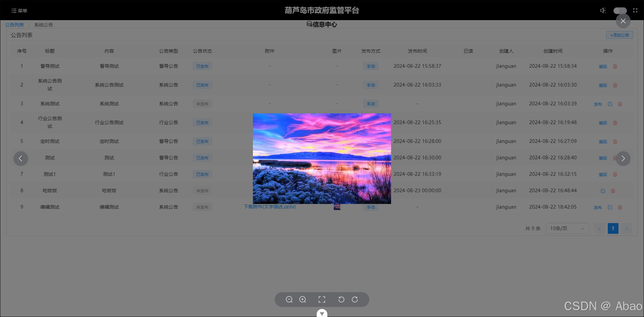The height and width of the screenshot is (317, 644).
Task: Mute the platform sound
Action: (603, 10)
